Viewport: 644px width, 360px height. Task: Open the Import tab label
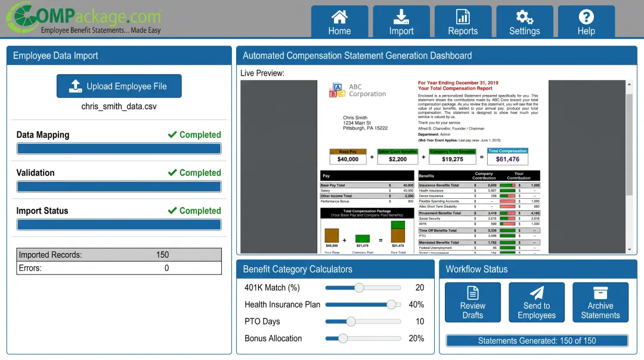click(401, 31)
